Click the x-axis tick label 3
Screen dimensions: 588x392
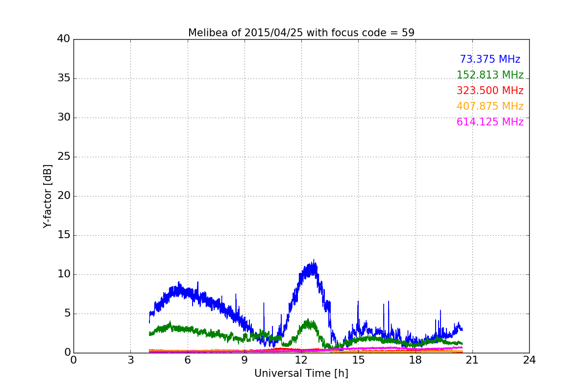pos(130,360)
